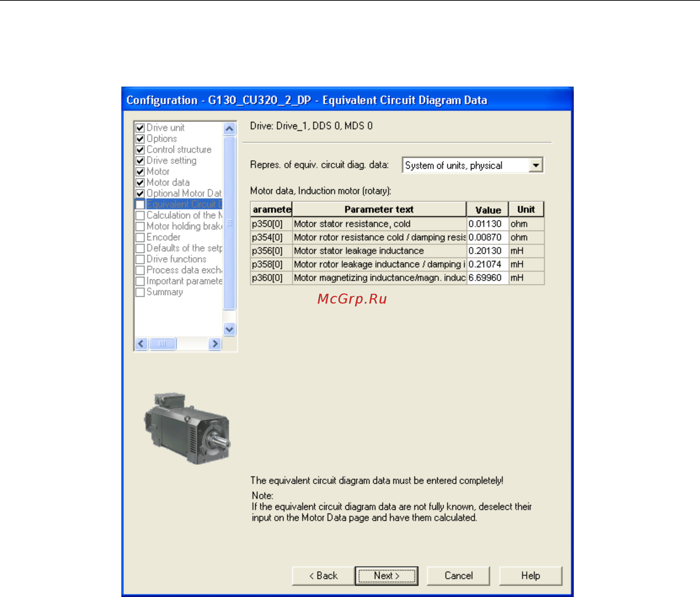Toggle the Drive unit checkbox
Viewport: 700px width, 597px height.
140,128
